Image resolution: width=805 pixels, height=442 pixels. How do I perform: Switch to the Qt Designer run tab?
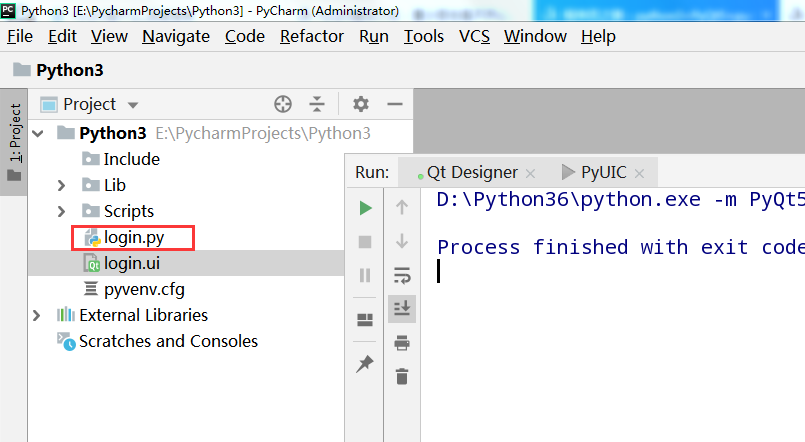471,172
